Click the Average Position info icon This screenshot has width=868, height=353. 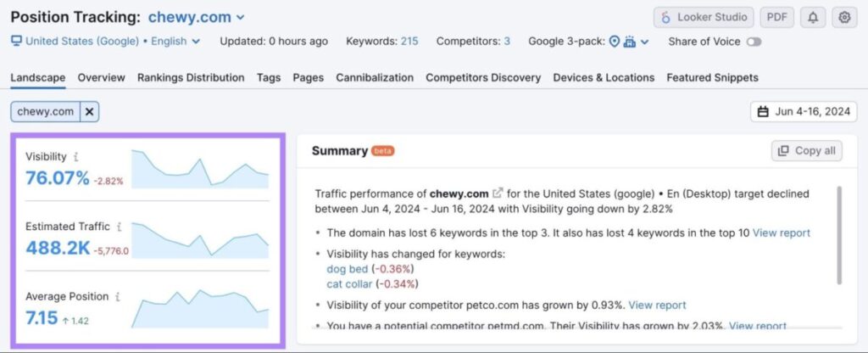118,297
